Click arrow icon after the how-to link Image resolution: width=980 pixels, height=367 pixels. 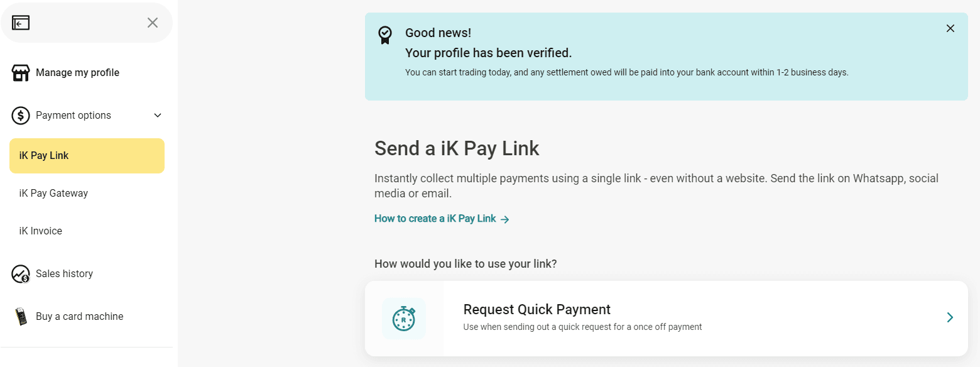tap(505, 219)
